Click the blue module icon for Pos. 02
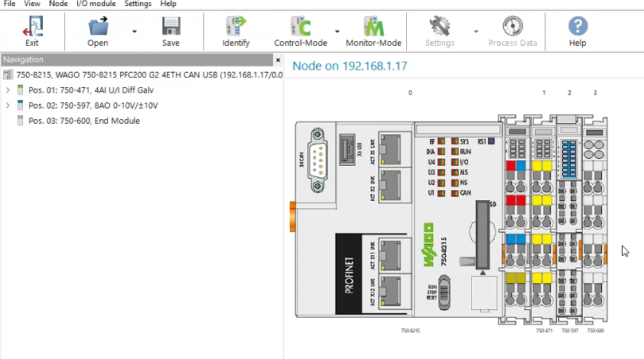Viewport: 644px width, 359px height. (x=20, y=105)
